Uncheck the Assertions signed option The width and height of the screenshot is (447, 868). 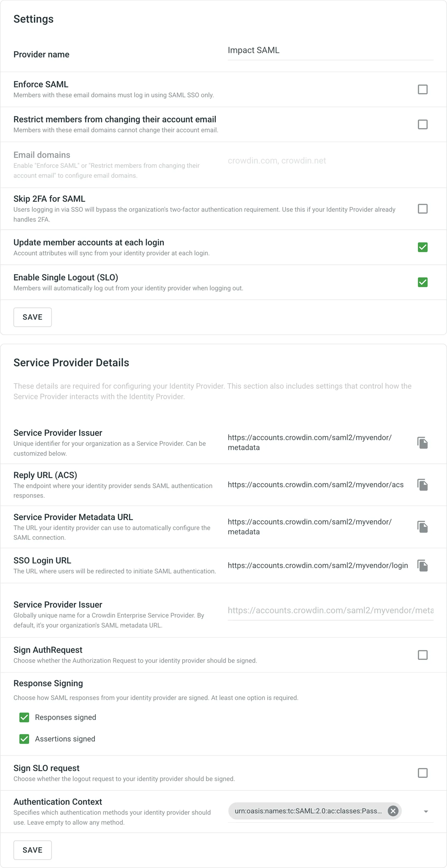click(24, 739)
